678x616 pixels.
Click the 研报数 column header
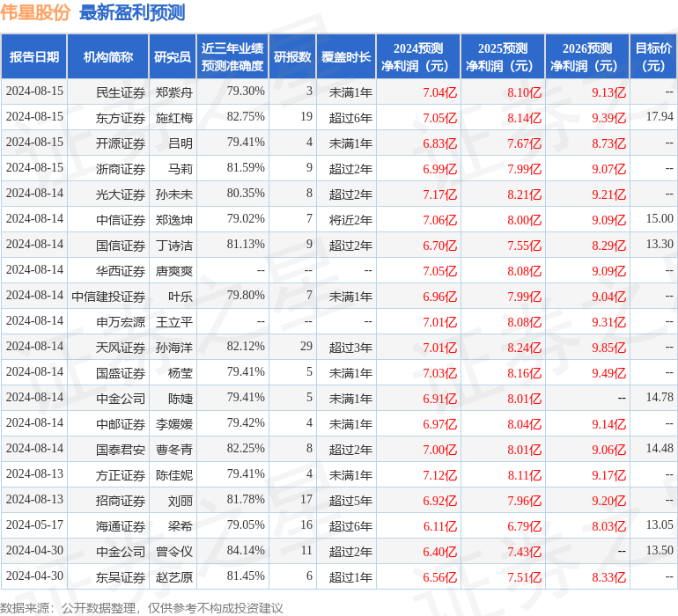click(292, 56)
